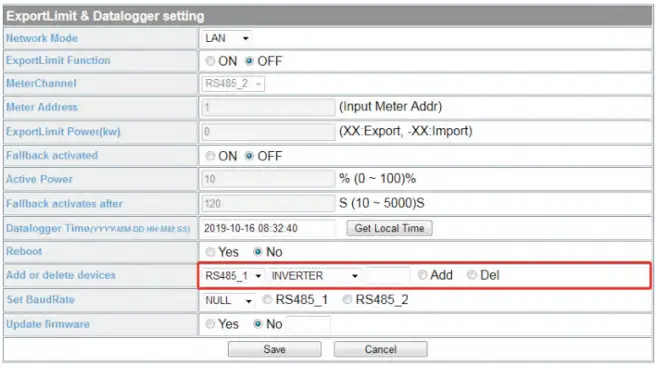Turn ExportLimit Function ON
The width and height of the screenshot is (660, 369).
click(x=210, y=61)
